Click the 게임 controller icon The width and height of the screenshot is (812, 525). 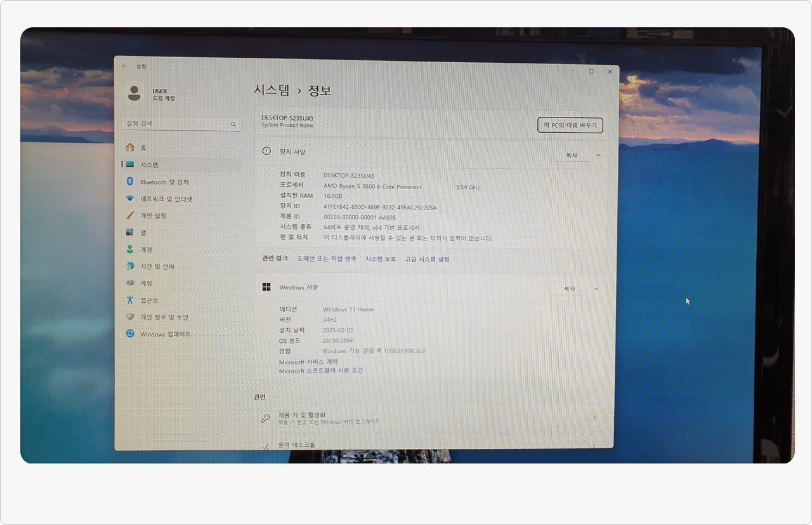coord(130,283)
